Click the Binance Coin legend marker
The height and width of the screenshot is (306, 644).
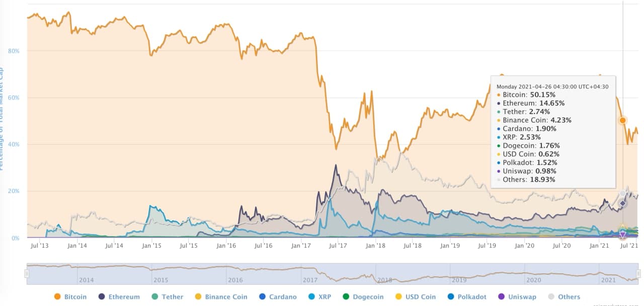coord(198,296)
